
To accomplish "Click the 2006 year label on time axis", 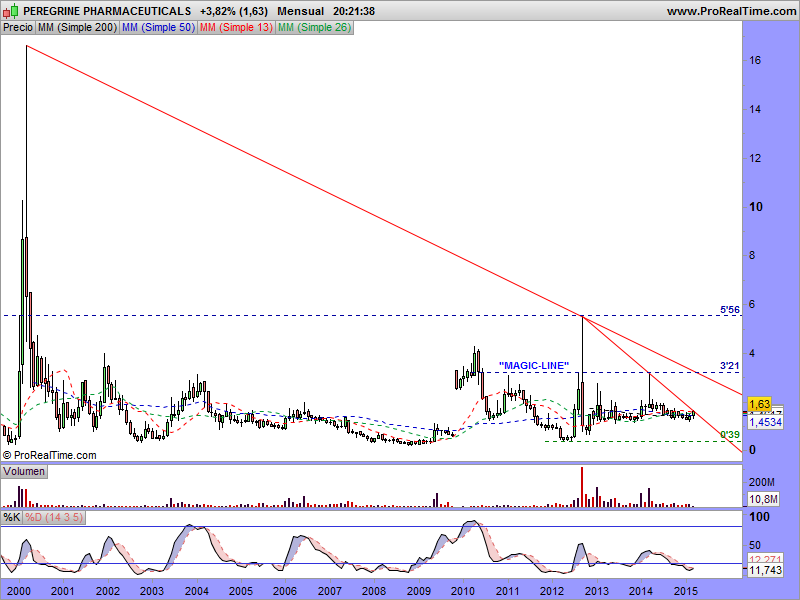I will (285, 591).
